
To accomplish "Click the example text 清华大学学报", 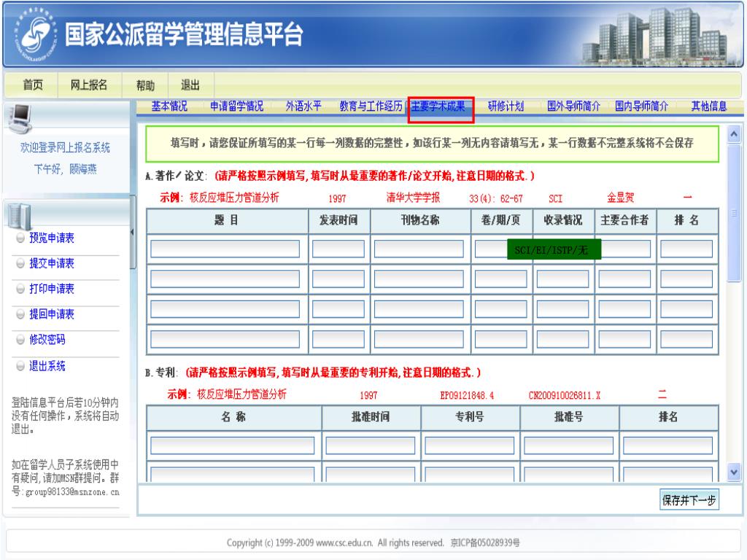I will click(413, 198).
